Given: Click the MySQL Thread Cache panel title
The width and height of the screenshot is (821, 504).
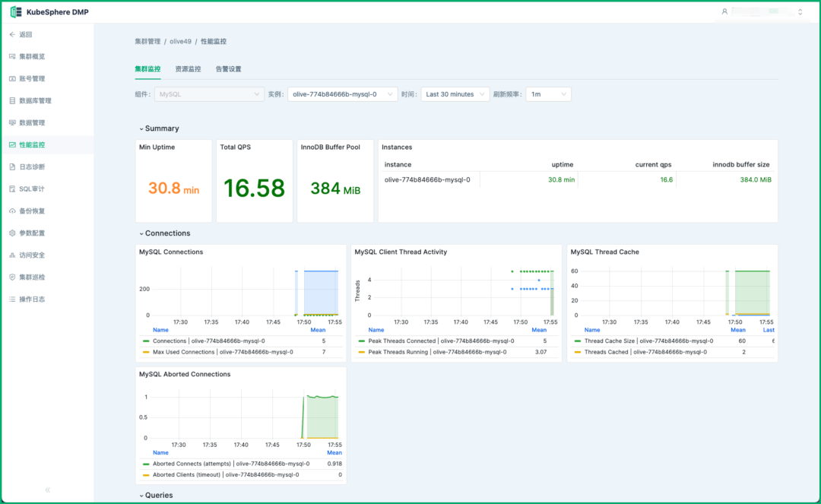Looking at the screenshot, I should [x=605, y=252].
